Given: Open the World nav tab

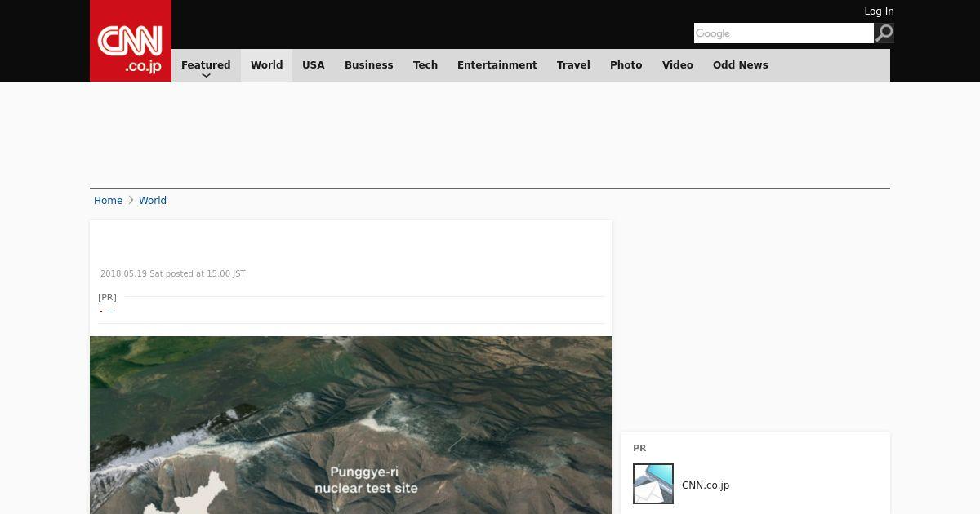Looking at the screenshot, I should click(266, 65).
